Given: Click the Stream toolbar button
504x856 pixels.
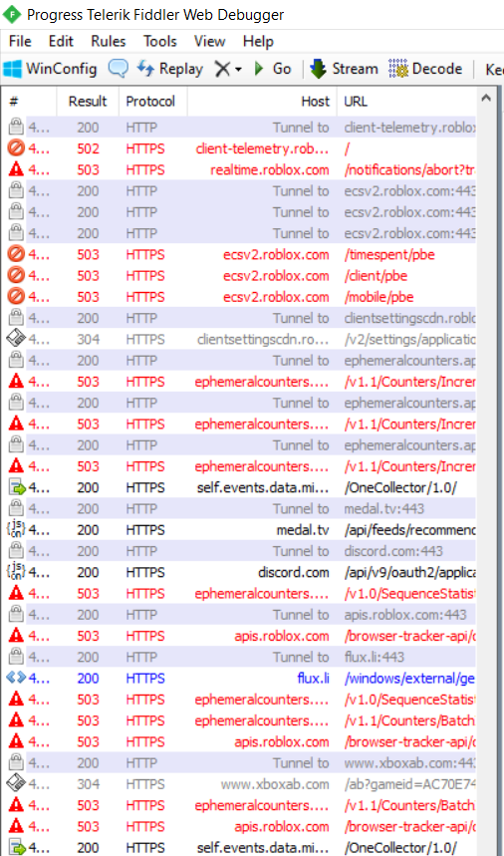Looking at the screenshot, I should click(x=344, y=69).
